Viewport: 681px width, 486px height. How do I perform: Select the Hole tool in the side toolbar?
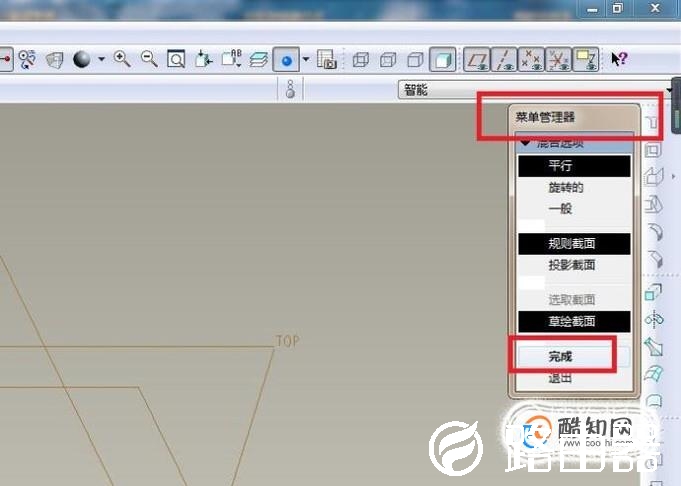point(653,122)
